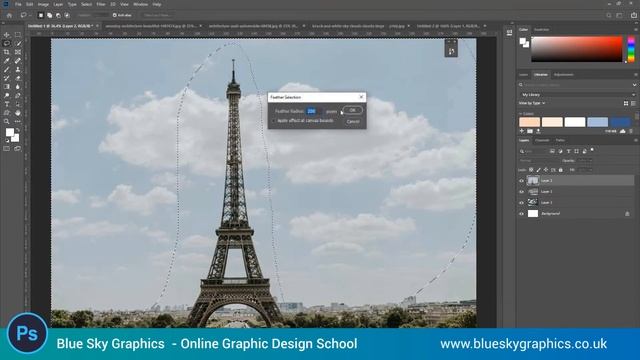Image resolution: width=640 pixels, height=360 pixels.
Task: Expand the Libraries search options chevron
Action: (634, 85)
